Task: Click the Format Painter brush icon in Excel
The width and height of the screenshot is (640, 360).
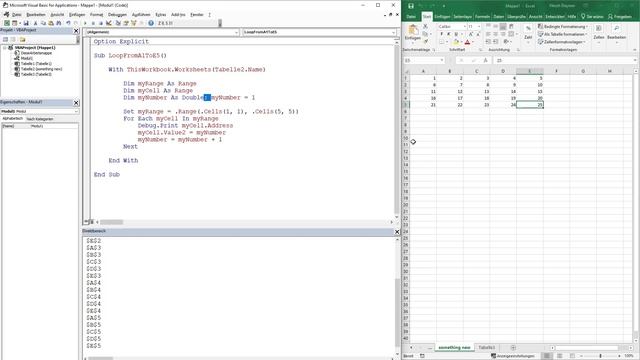Action: point(425,42)
